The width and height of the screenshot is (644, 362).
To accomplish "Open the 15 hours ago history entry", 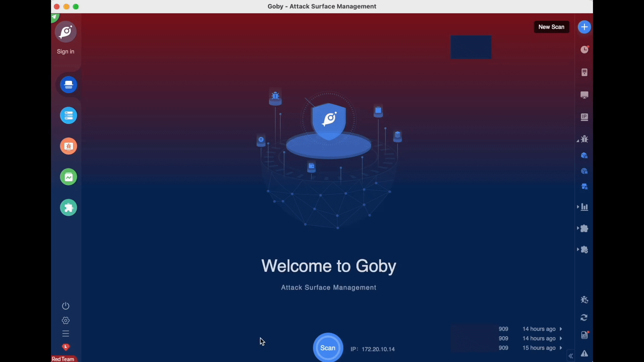I will pos(539,348).
